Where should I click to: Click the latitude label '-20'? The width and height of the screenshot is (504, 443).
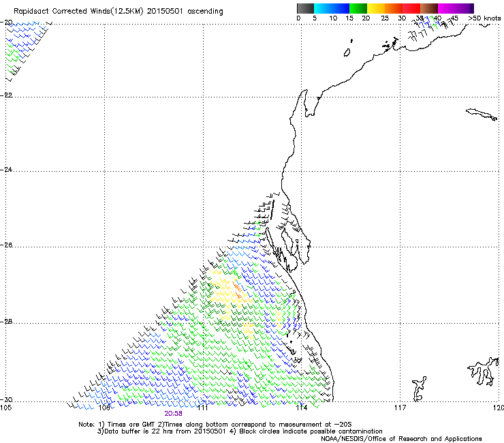(x=6, y=22)
